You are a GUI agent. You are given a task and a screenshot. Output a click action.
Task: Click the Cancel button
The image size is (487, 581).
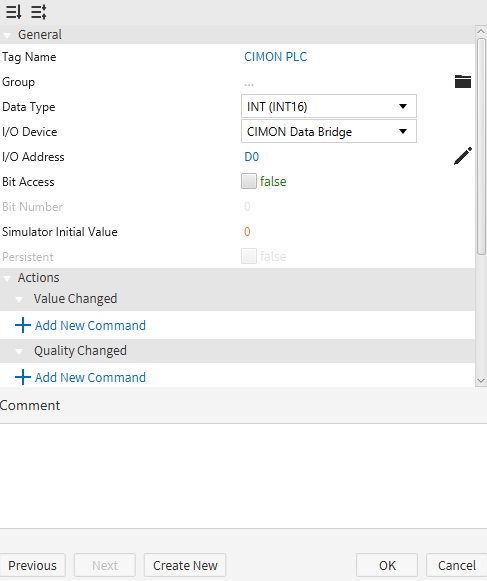coord(457,565)
